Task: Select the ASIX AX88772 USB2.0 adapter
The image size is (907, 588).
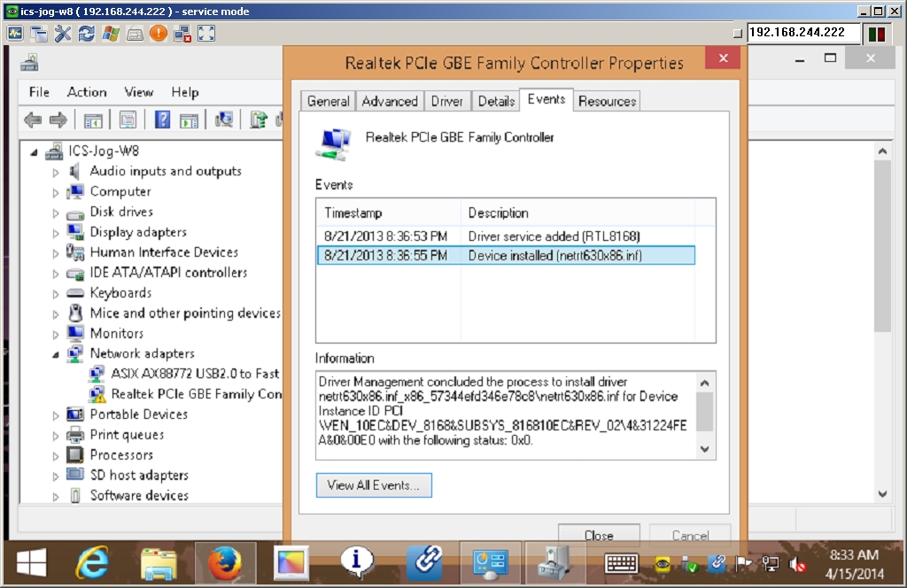Action: tap(195, 374)
